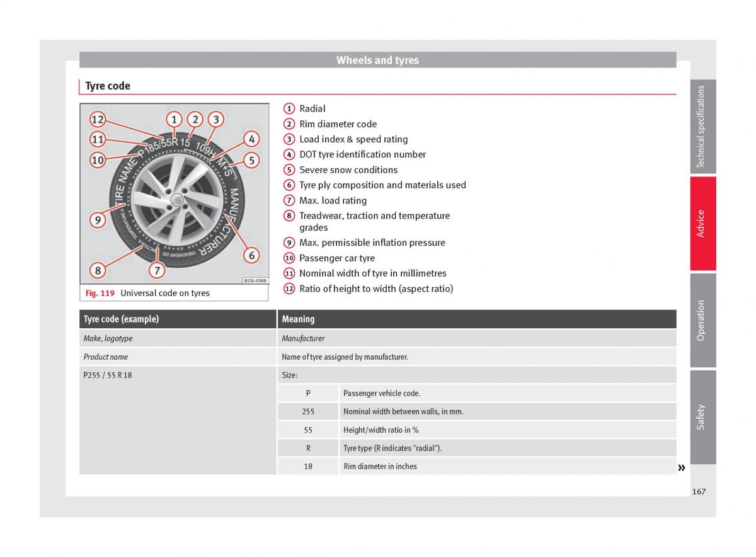The image size is (756, 557).
Task: Click the Tyre code section heading
Action: 108,86
